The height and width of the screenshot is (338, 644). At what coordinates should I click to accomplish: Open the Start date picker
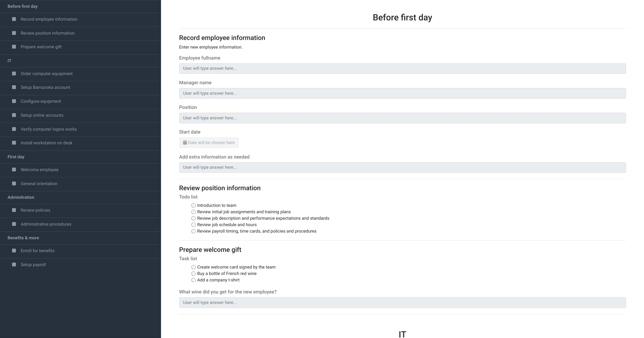coord(209,143)
